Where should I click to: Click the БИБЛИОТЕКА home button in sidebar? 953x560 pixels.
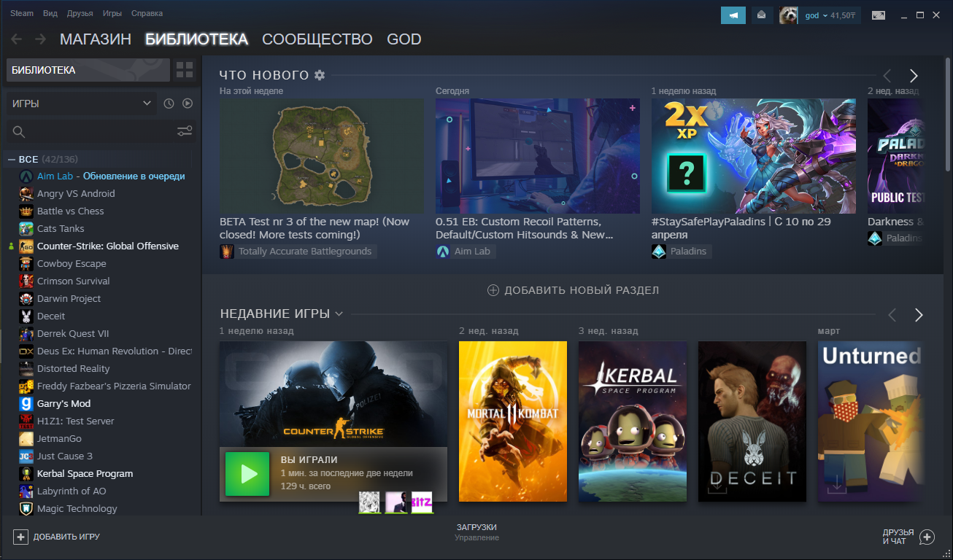click(x=88, y=70)
